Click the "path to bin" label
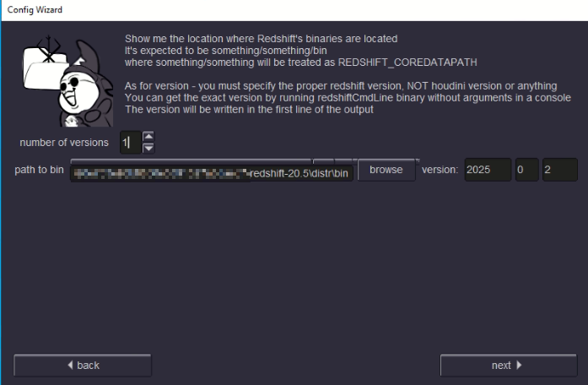The image size is (588, 385). (x=40, y=170)
